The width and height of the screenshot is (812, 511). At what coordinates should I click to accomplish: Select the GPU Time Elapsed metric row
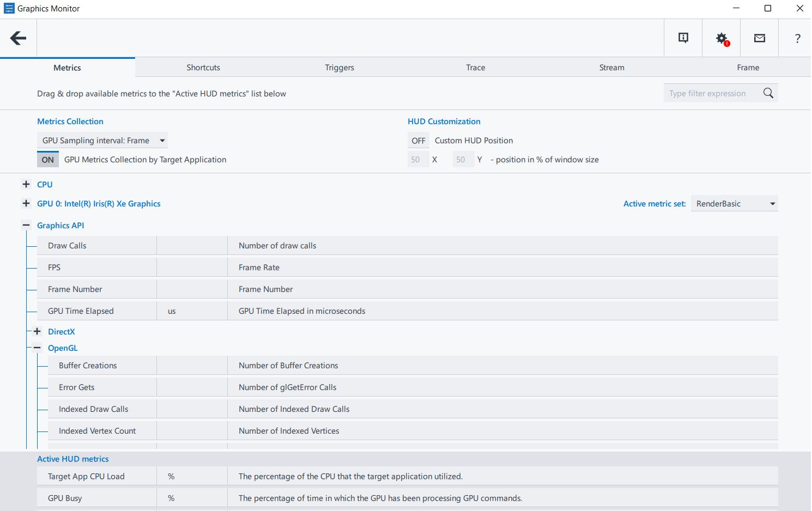[x=81, y=311]
